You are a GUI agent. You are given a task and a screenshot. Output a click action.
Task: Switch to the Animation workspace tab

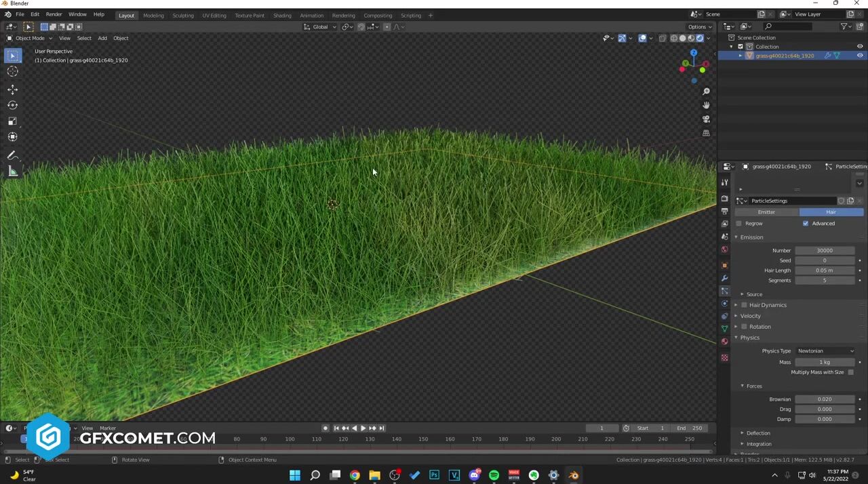click(x=311, y=15)
